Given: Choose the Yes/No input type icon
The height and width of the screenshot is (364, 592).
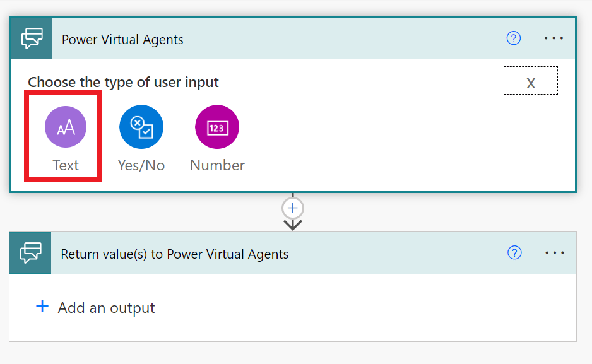Looking at the screenshot, I should [141, 127].
